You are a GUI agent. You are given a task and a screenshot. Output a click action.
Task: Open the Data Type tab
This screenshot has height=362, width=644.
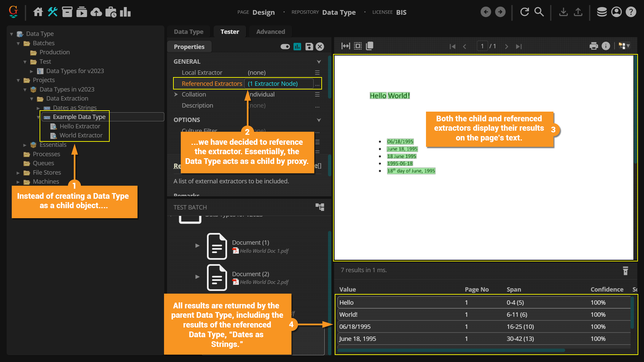click(189, 32)
